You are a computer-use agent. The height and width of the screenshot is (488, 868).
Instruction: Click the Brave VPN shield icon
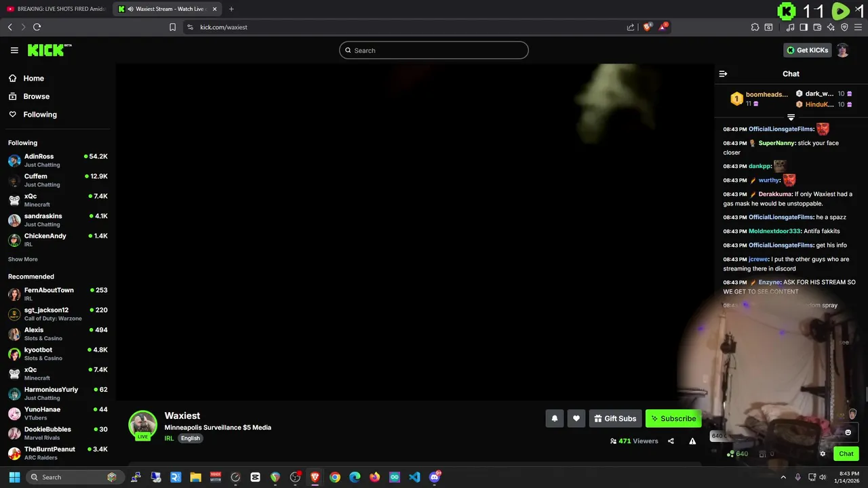(x=844, y=27)
